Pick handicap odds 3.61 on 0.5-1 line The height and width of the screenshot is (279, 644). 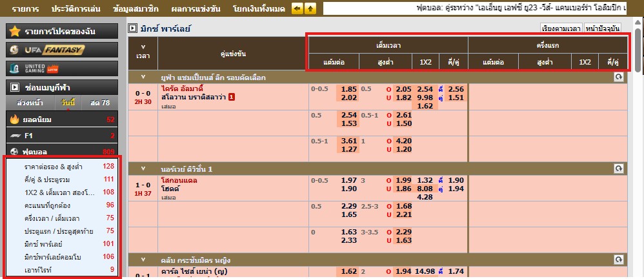[348, 141]
